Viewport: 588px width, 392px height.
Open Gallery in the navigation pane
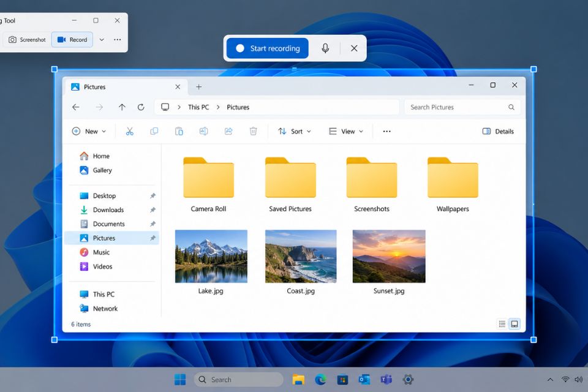(113, 170)
